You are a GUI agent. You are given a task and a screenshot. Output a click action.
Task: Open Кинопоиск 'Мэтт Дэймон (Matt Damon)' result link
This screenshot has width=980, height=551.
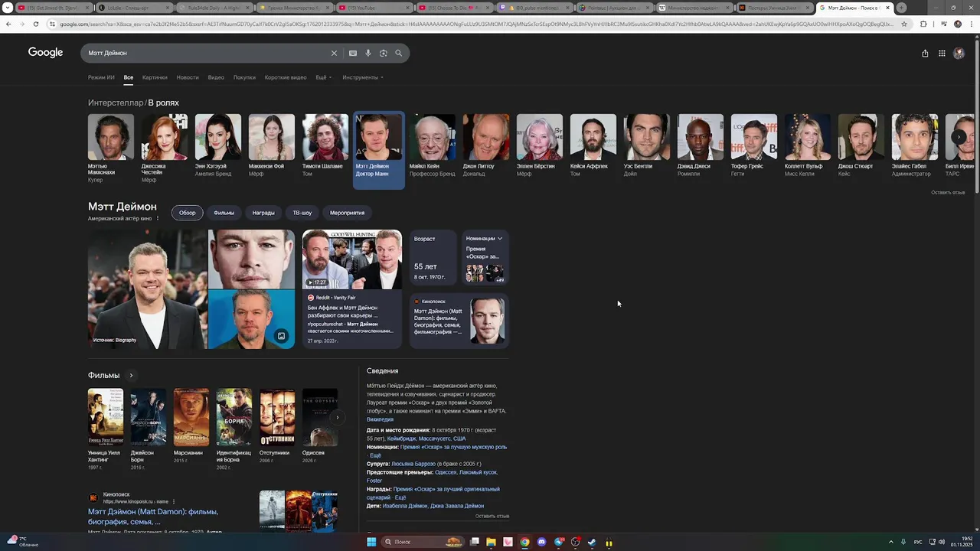click(x=153, y=517)
